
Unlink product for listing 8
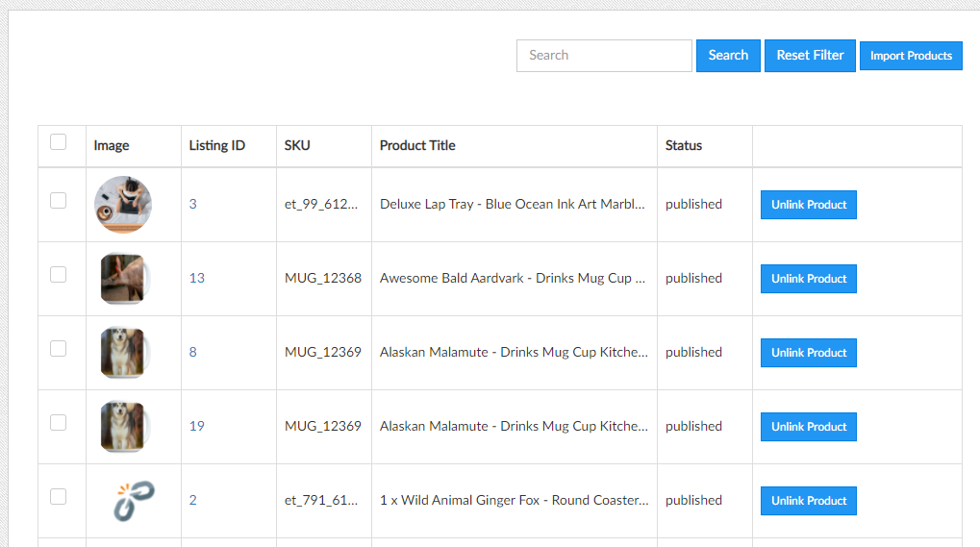point(808,353)
